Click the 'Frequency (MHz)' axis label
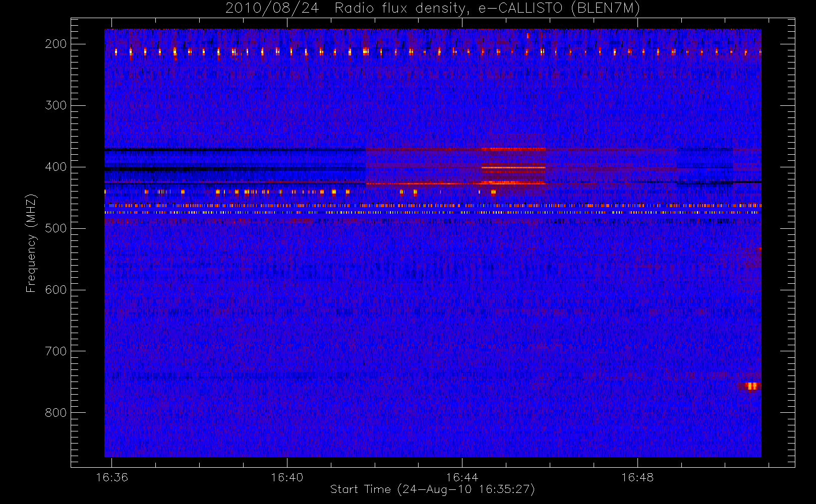The image size is (816, 504). 31,243
